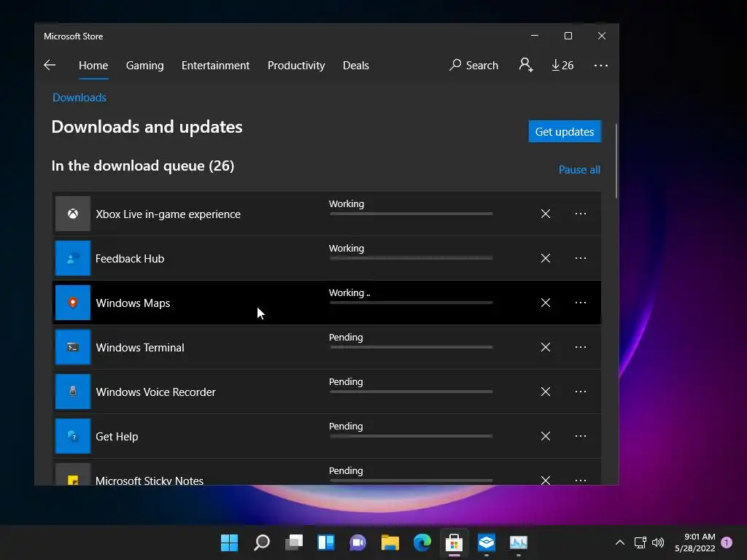Screen dimensions: 747x560
Task: Open Task View from the taskbar
Action: coord(293,542)
